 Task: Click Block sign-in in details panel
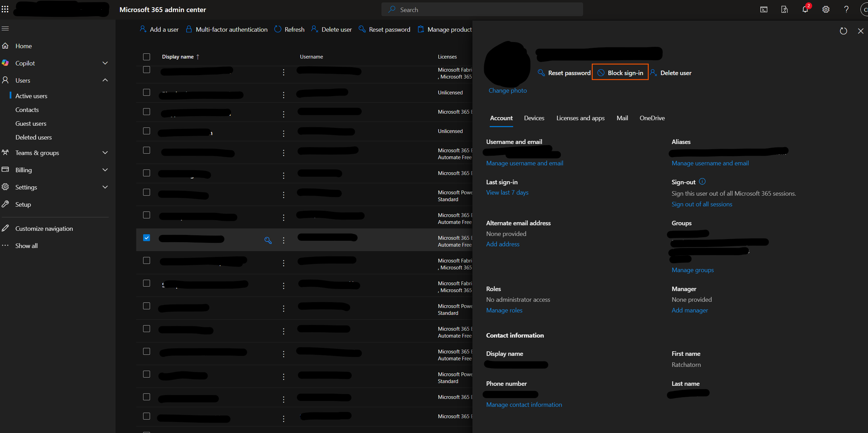620,72
